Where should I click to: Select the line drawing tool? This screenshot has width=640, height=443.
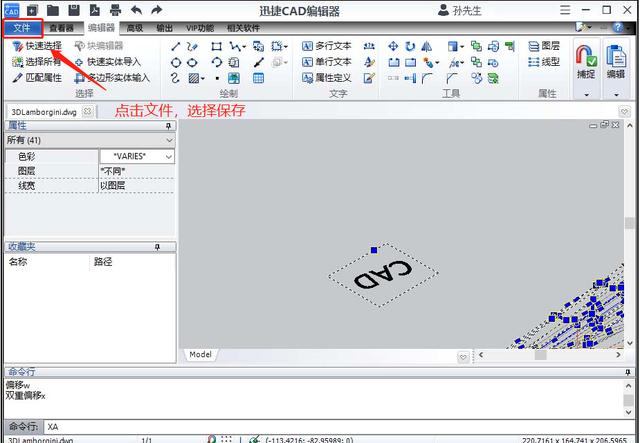coord(176,46)
